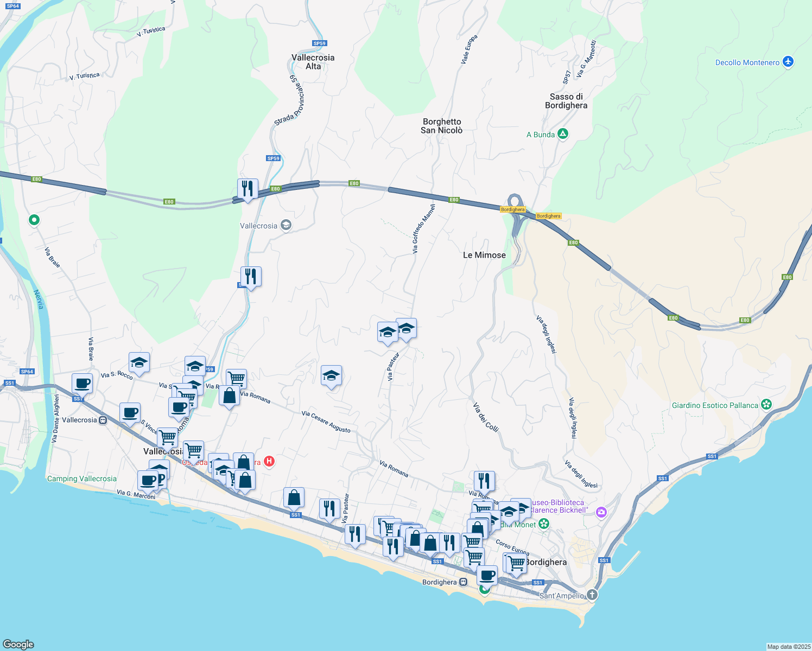Click the yellow Bordighera exit label on the junction loop
This screenshot has height=651, width=812.
[x=512, y=209]
